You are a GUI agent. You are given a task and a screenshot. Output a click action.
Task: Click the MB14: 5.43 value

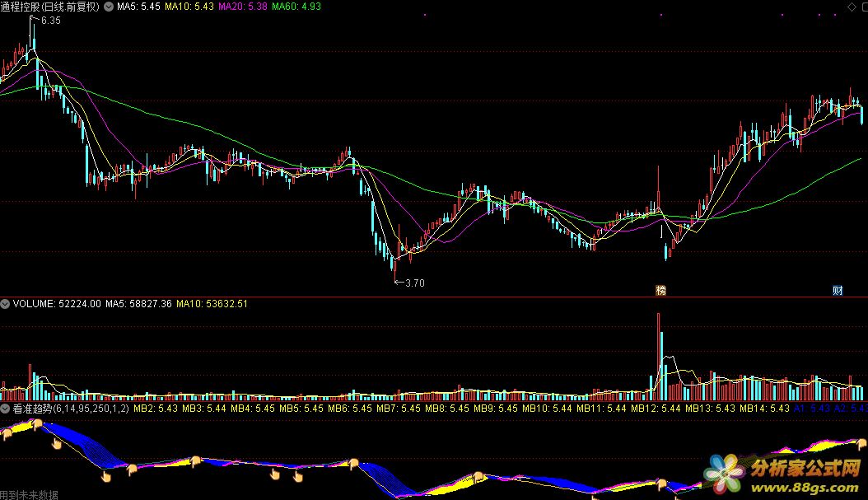[x=764, y=409]
